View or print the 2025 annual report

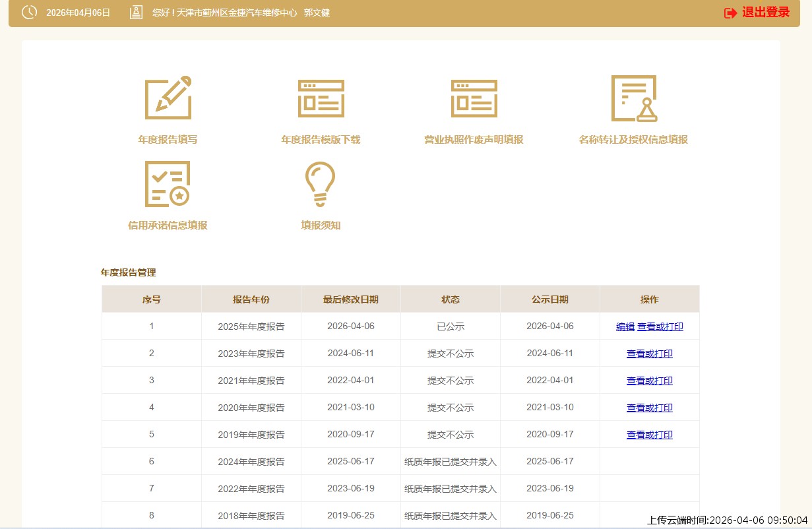pos(660,327)
